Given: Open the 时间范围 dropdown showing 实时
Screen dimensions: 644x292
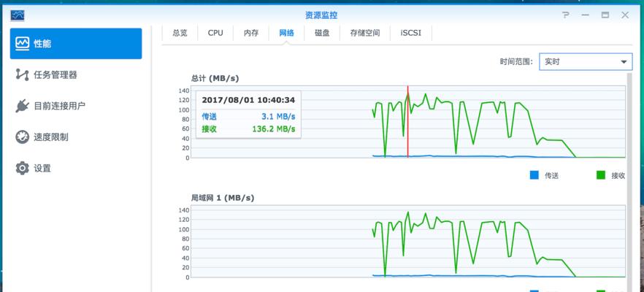Looking at the screenshot, I should click(x=586, y=62).
